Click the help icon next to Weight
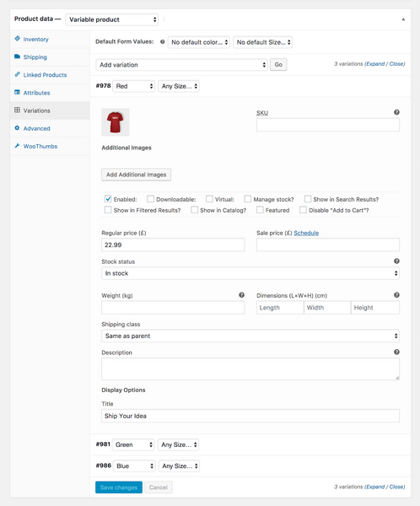420x506 pixels. (241, 295)
